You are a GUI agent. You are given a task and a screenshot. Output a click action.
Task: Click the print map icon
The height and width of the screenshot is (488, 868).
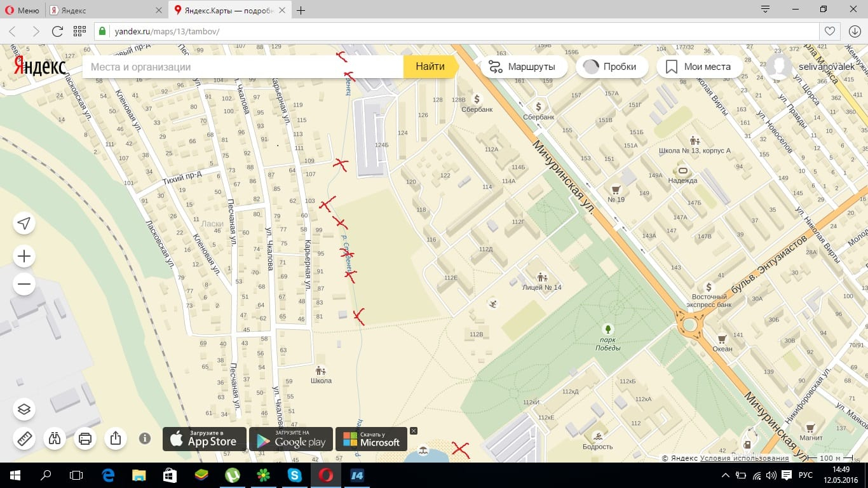tap(85, 438)
